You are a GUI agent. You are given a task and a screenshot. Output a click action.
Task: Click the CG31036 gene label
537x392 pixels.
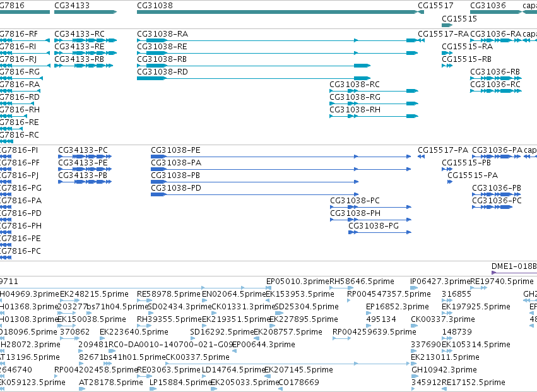point(488,6)
